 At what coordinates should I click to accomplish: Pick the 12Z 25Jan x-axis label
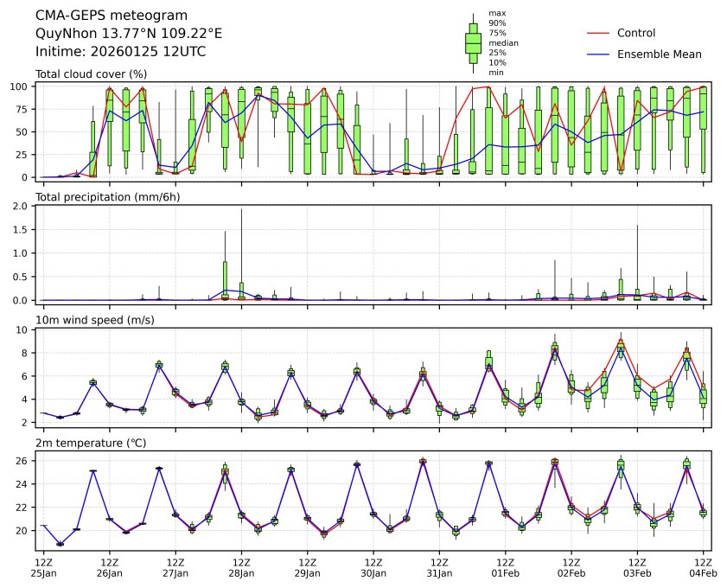43,566
